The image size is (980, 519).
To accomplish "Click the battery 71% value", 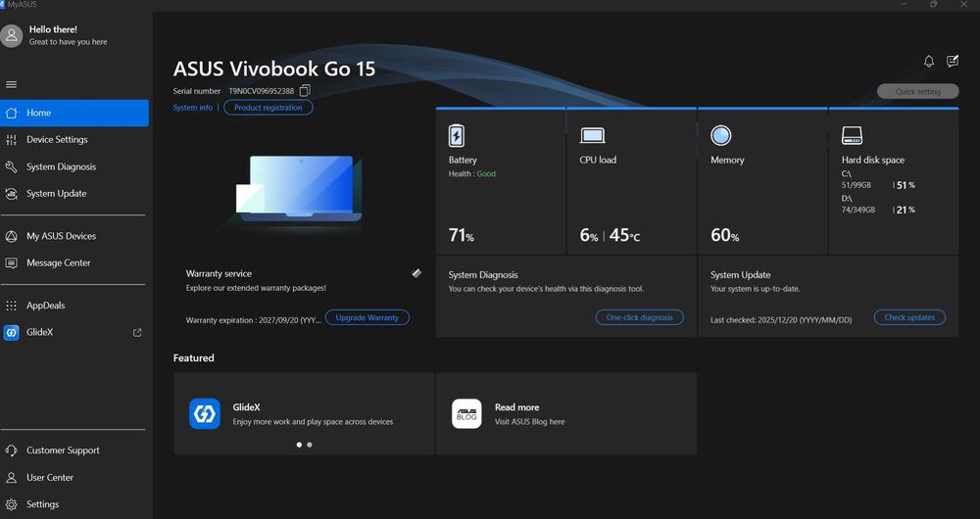I will click(462, 235).
